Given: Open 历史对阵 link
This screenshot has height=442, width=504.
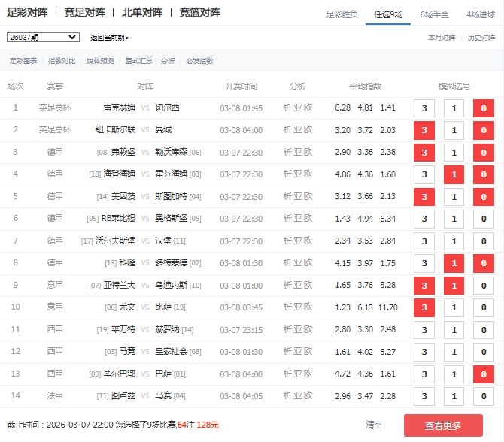Looking at the screenshot, I should (x=481, y=37).
